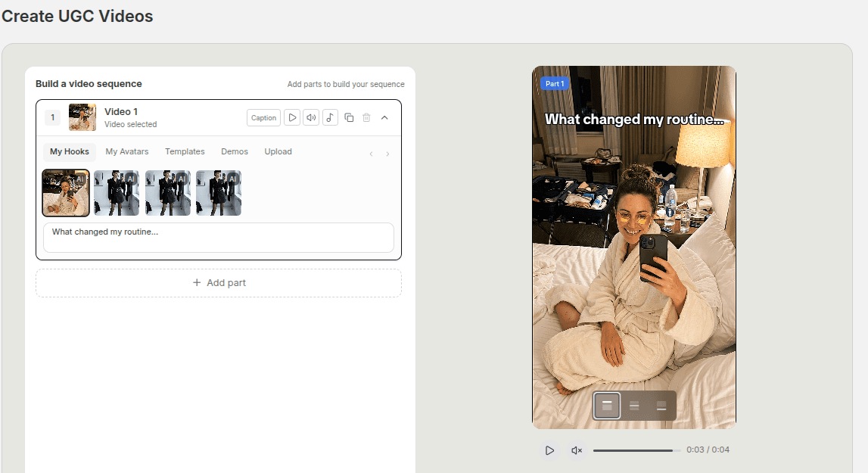The image size is (868, 473).
Task: Select the first AI hook thumbnail
Action: click(66, 192)
